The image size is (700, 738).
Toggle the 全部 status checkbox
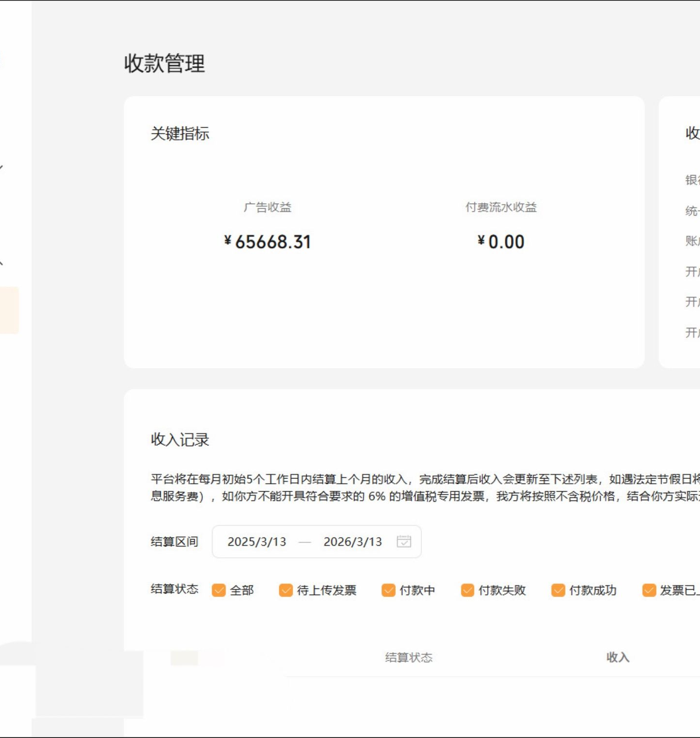(219, 590)
